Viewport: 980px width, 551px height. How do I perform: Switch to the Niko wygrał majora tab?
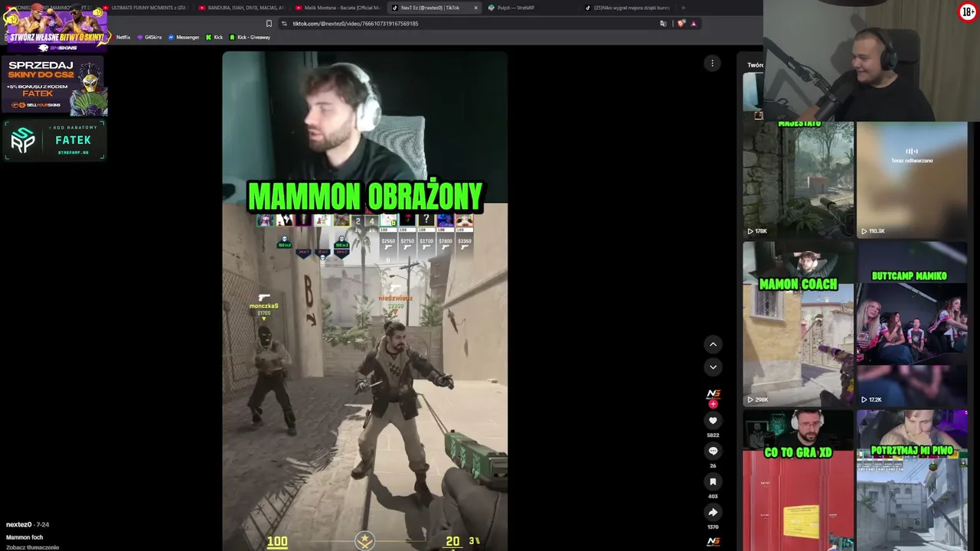[626, 8]
